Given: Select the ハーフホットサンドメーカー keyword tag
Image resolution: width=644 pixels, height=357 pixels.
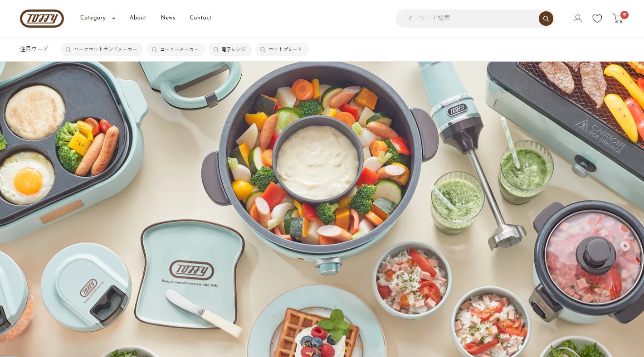Looking at the screenshot, I should tap(102, 50).
